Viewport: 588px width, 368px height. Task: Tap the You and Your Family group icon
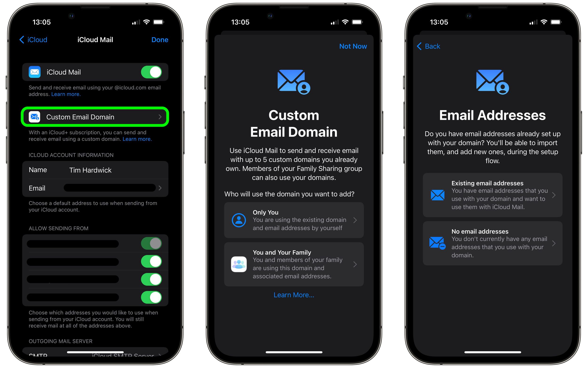click(x=239, y=263)
